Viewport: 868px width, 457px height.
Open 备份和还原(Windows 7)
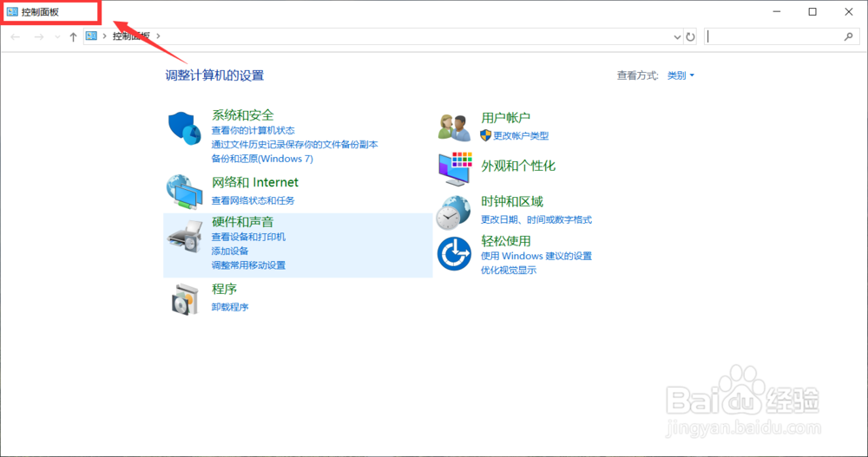262,159
